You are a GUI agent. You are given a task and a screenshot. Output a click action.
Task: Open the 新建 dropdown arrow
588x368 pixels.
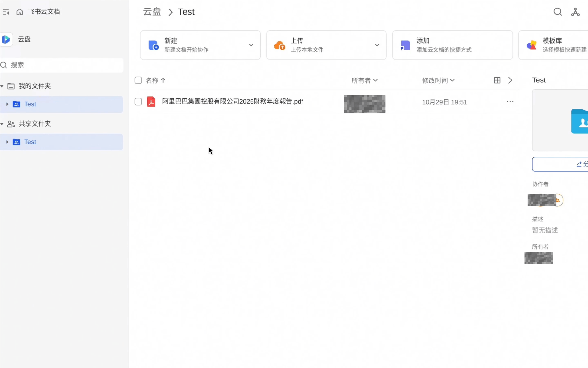click(x=251, y=45)
